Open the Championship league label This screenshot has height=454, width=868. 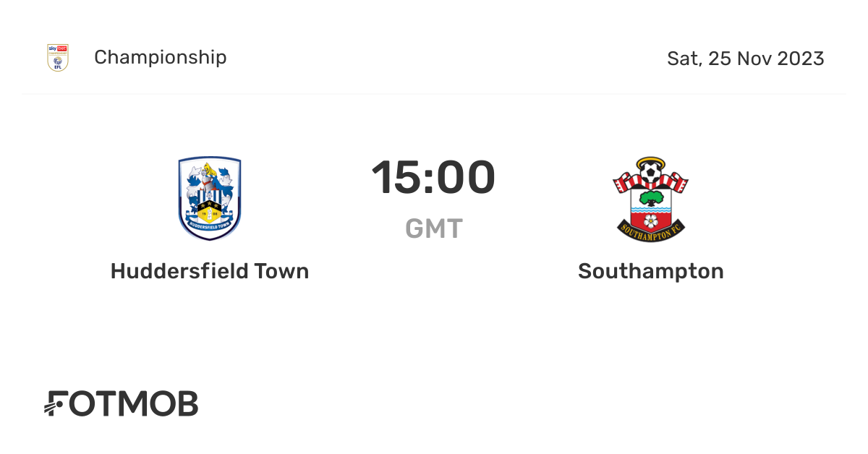(x=160, y=57)
